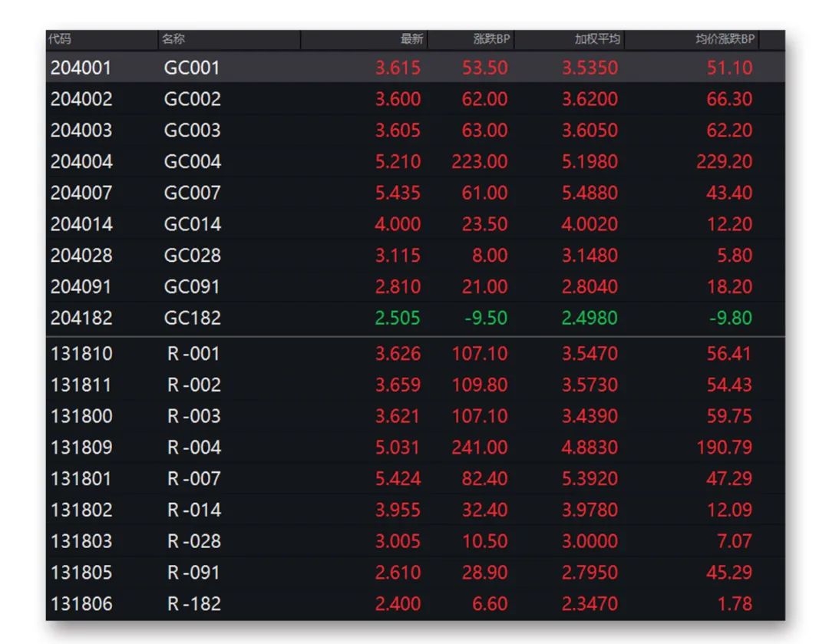This screenshot has width=829, height=644.
Task: Click the GC003 name
Action: [192, 130]
